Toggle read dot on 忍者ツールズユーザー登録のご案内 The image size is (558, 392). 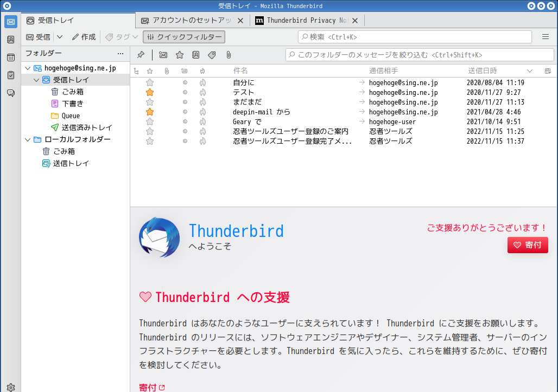click(x=185, y=132)
